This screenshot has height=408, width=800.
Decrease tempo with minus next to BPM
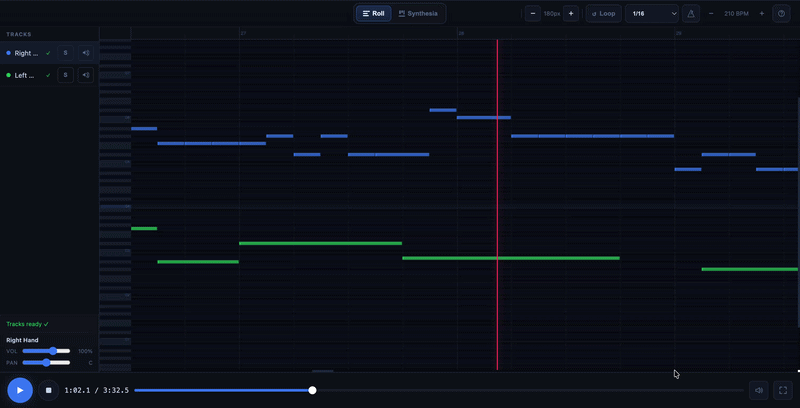(x=711, y=14)
